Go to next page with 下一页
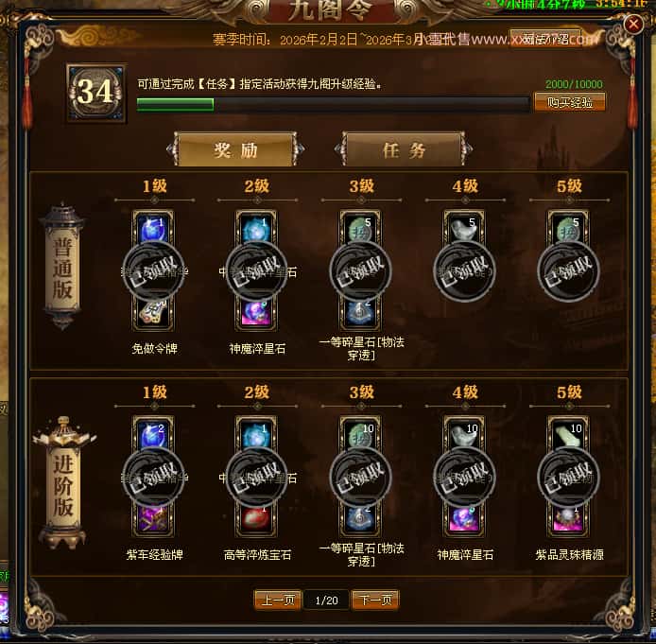This screenshot has height=644, width=656. click(x=375, y=600)
